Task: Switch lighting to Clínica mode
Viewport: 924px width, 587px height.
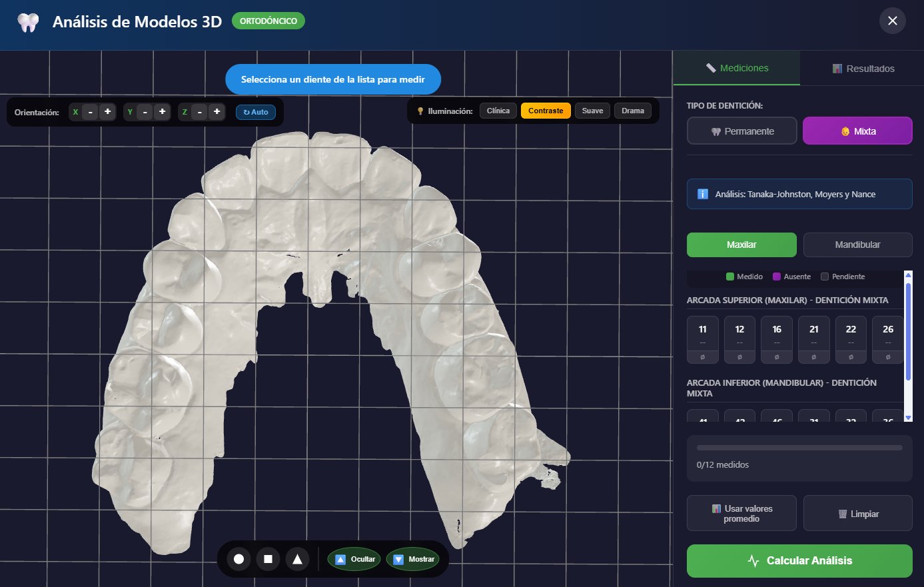Action: [498, 111]
